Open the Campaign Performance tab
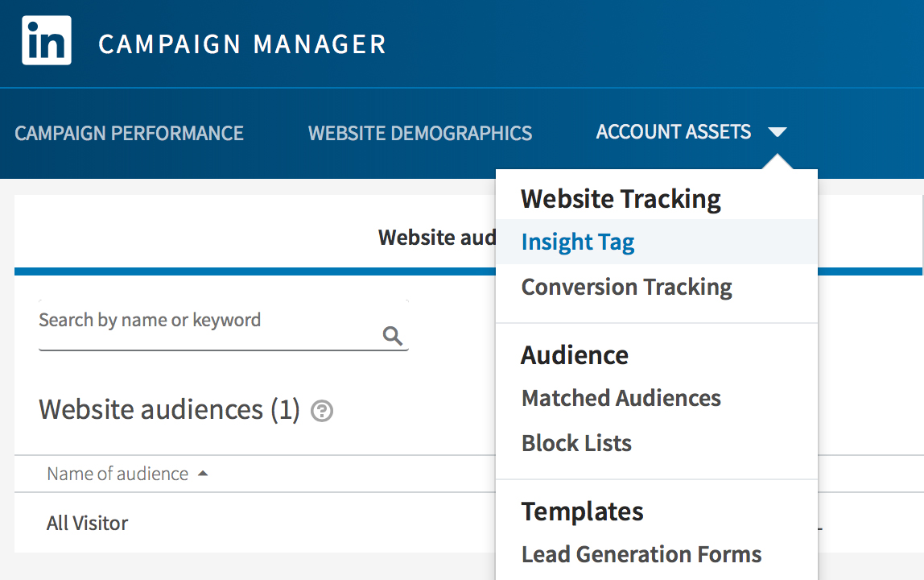 click(129, 133)
